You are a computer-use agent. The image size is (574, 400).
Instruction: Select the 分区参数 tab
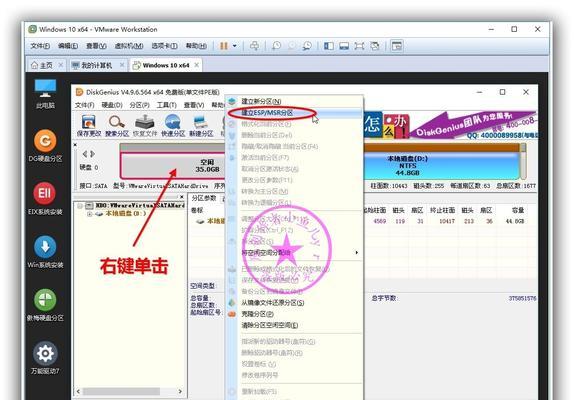tap(204, 198)
